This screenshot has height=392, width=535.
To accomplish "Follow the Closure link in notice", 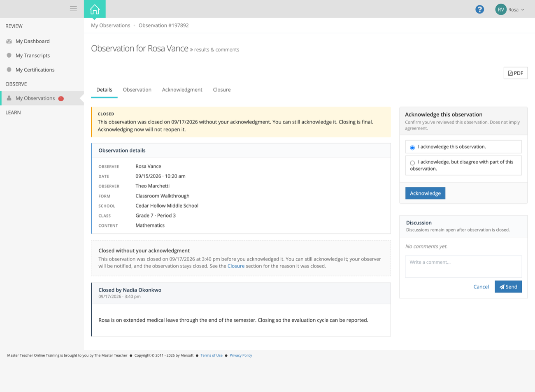I will (x=236, y=266).
